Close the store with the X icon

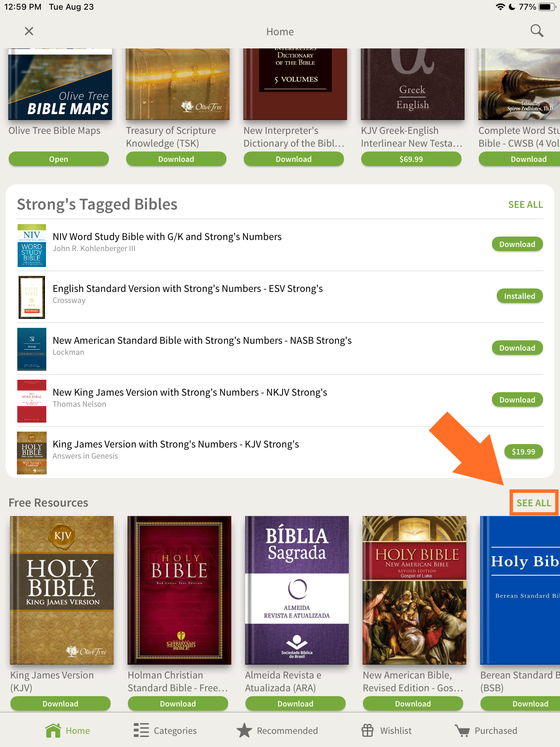(29, 31)
